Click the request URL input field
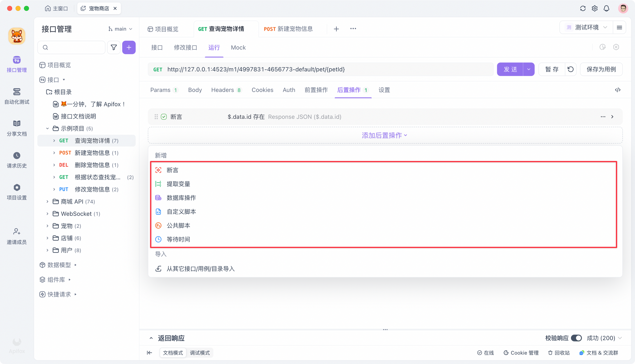The height and width of the screenshot is (364, 635). coord(317,69)
